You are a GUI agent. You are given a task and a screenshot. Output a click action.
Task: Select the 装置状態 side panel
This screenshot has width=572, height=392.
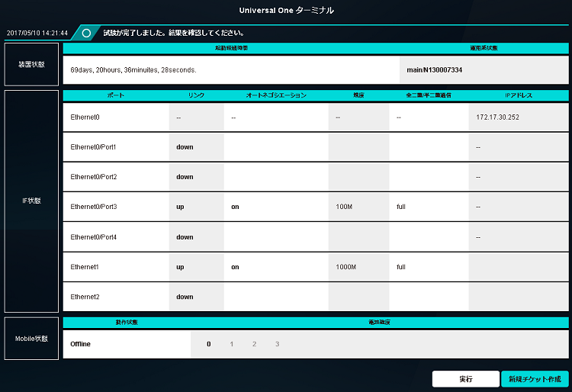click(31, 64)
